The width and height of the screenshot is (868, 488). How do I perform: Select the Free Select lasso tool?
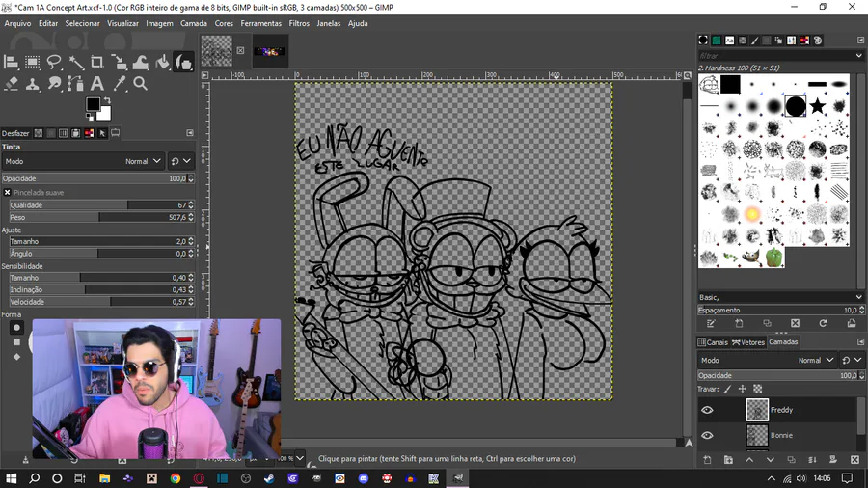coord(54,62)
